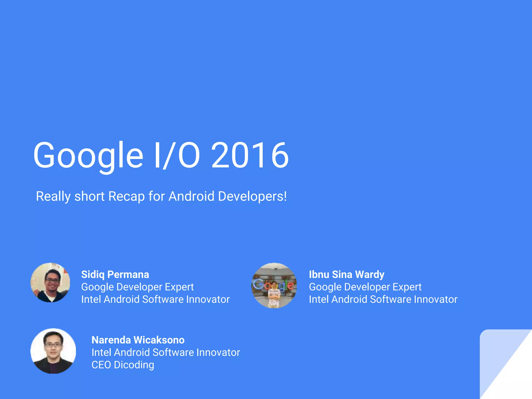Viewport: 532px width, 399px height.
Task: Click Intel Android Software Innovator under Sidiq
Action: pyautogui.click(x=155, y=300)
